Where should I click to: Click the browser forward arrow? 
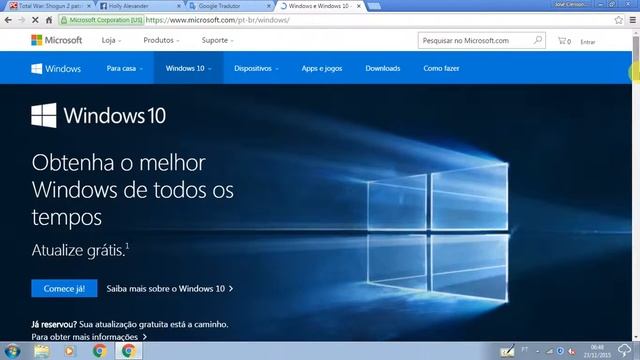tap(22, 20)
